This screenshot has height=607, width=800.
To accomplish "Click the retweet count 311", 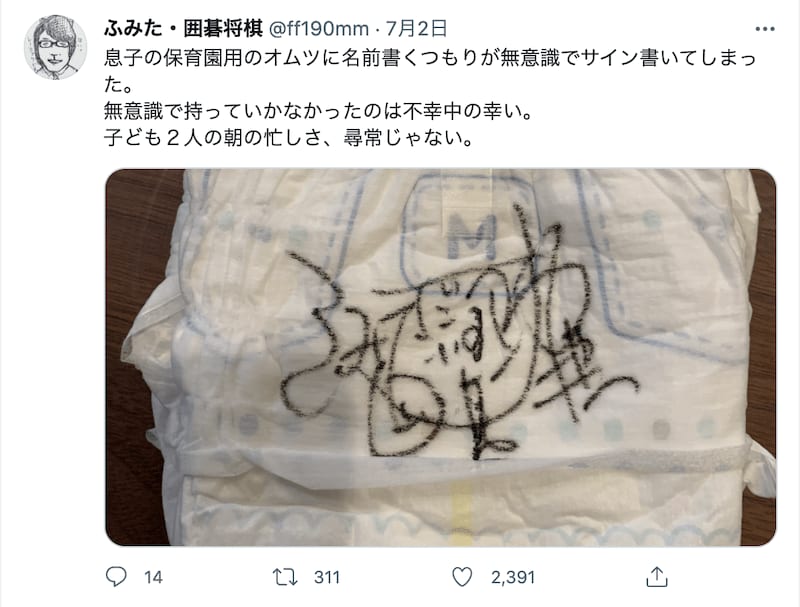I will pos(327,577).
